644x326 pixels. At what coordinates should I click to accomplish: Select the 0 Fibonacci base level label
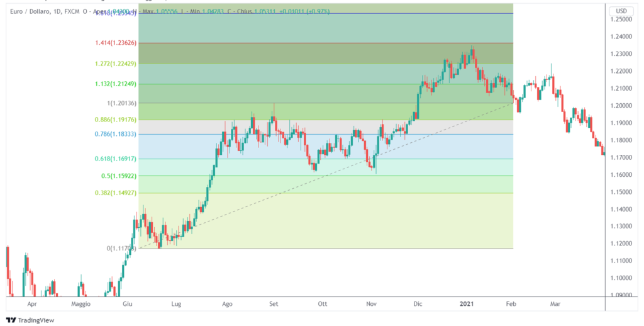point(121,249)
